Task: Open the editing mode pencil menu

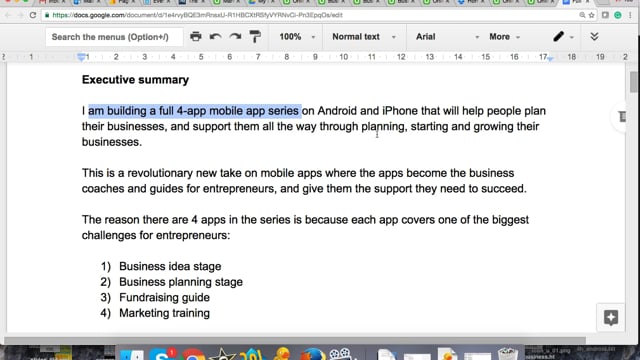Action: tap(563, 37)
